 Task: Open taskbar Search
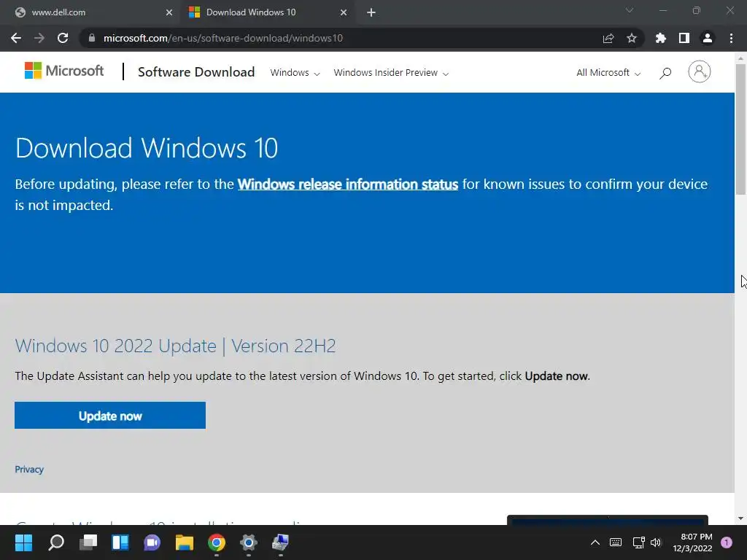click(x=56, y=542)
